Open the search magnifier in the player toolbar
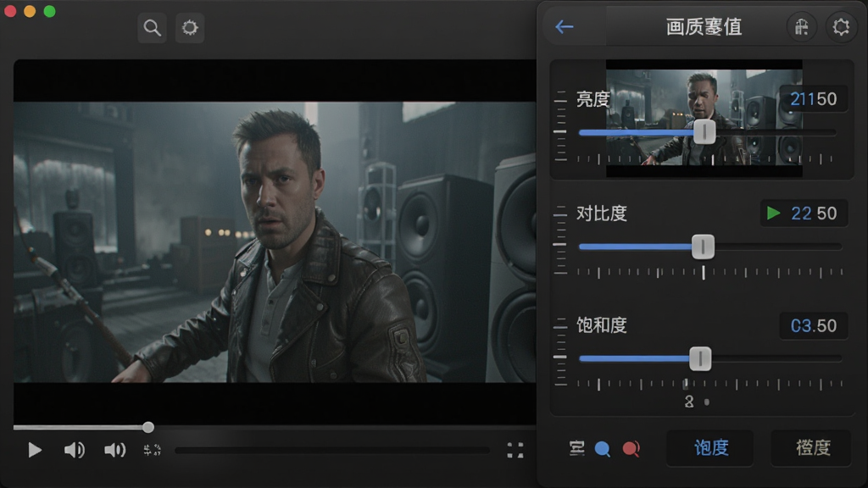The image size is (868, 488). pyautogui.click(x=152, y=28)
